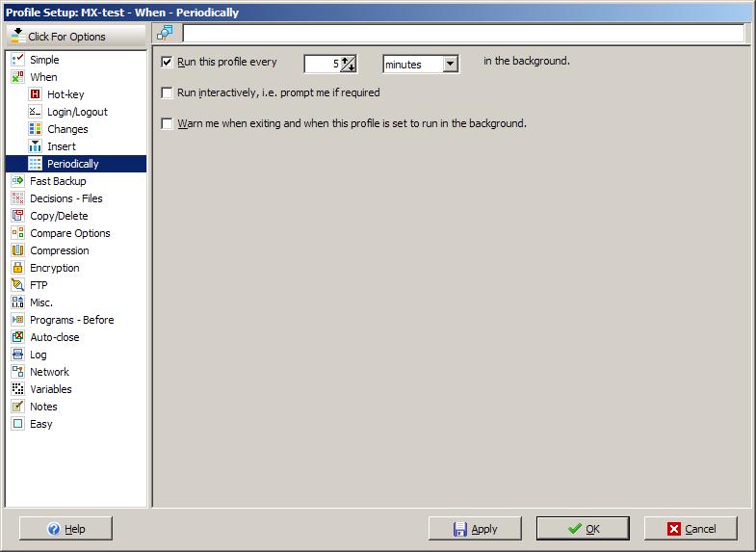The image size is (756, 552).
Task: Click the Compression icon in sidebar
Action: coord(17,250)
